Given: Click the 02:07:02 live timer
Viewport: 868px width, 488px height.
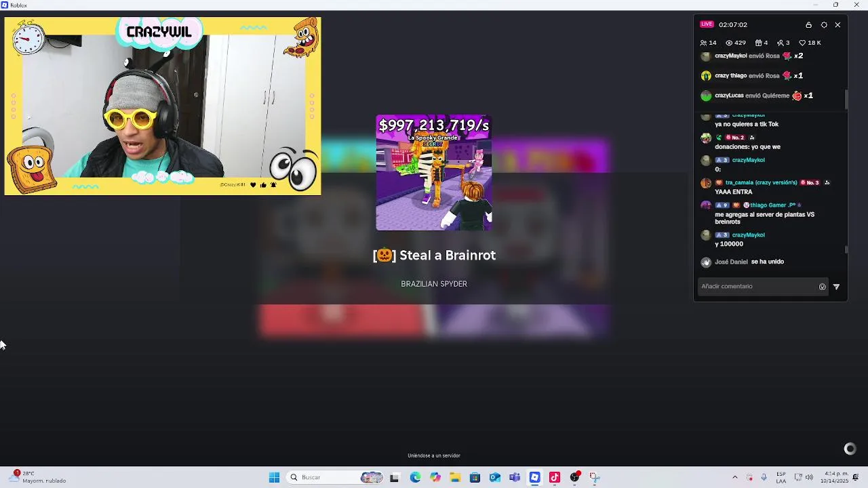Looking at the screenshot, I should (733, 24).
